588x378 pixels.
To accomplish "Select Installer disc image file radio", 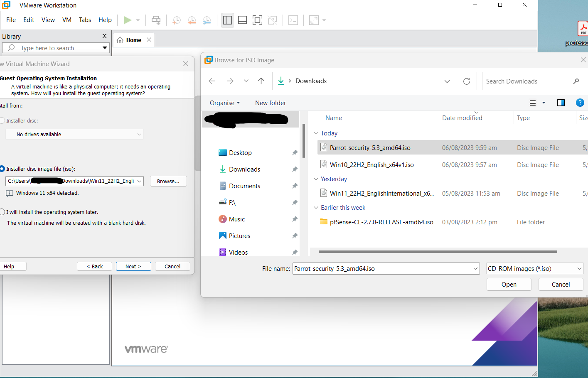I will coord(2,169).
